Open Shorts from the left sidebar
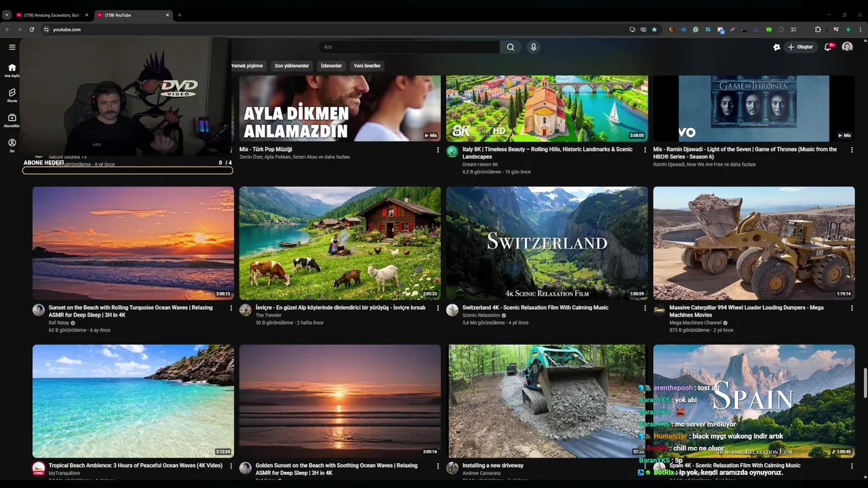Viewport: 868px width, 488px height. click(12, 95)
